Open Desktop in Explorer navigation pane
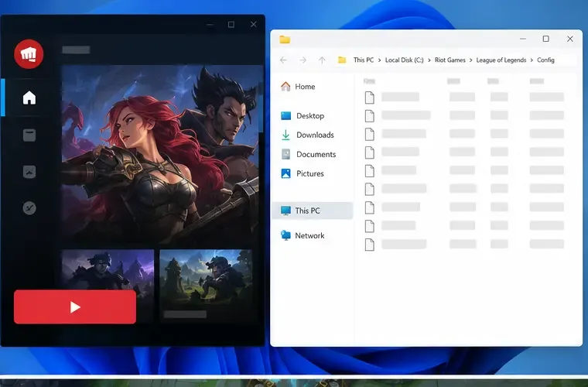Screen dimensions: 588x387 click(313, 116)
